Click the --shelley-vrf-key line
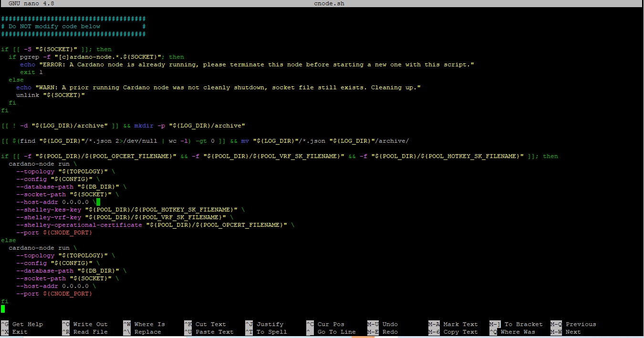The width and height of the screenshot is (644, 338). tap(125, 217)
